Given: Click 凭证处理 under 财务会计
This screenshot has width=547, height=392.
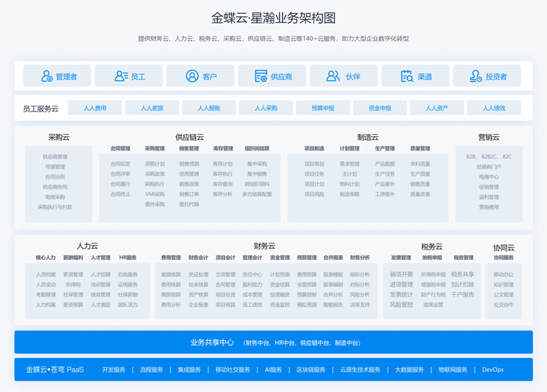Looking at the screenshot, I should [198, 274].
